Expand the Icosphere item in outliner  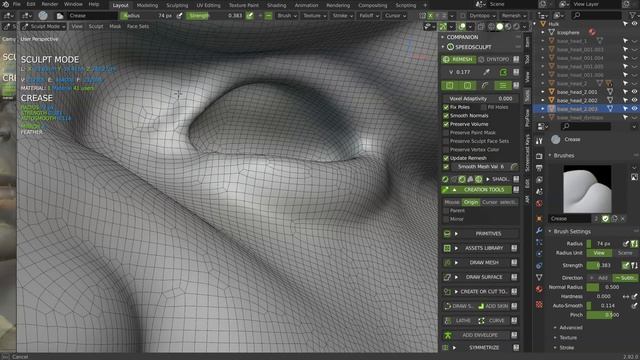click(543, 33)
